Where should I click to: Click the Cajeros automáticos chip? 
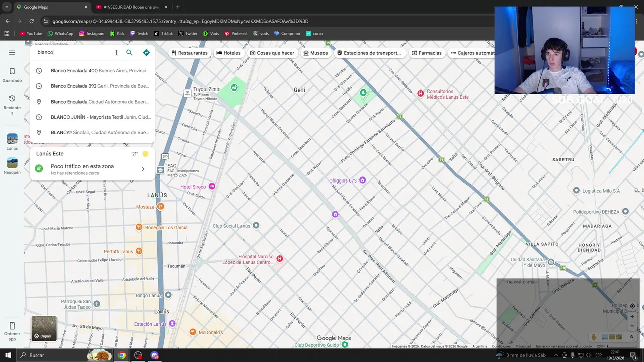click(x=472, y=53)
